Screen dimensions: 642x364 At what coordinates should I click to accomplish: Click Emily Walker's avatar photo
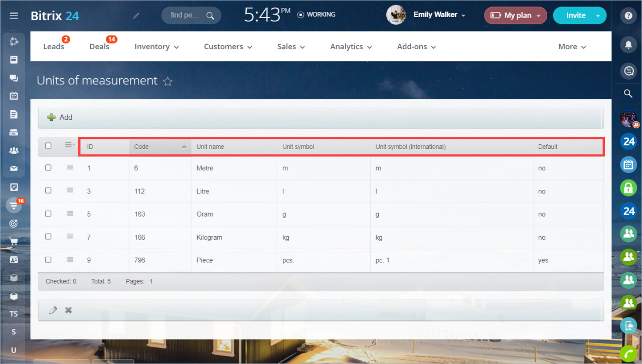click(396, 15)
